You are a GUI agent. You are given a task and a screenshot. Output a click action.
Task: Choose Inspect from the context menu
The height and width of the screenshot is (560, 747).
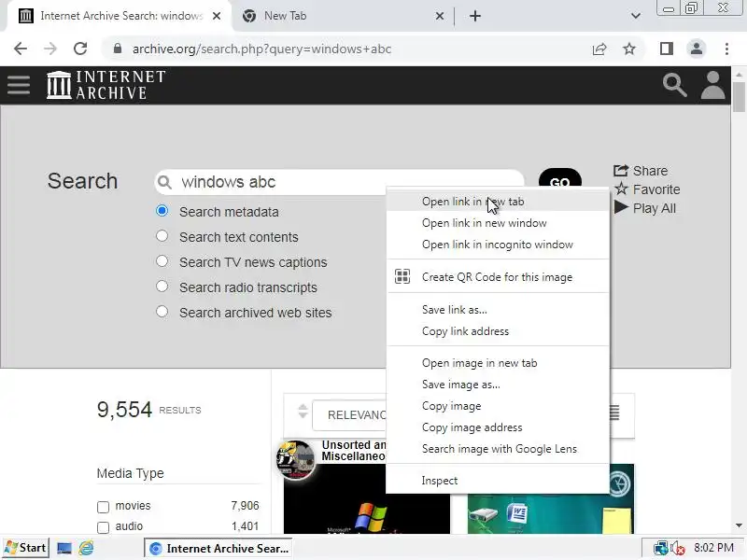click(498, 481)
